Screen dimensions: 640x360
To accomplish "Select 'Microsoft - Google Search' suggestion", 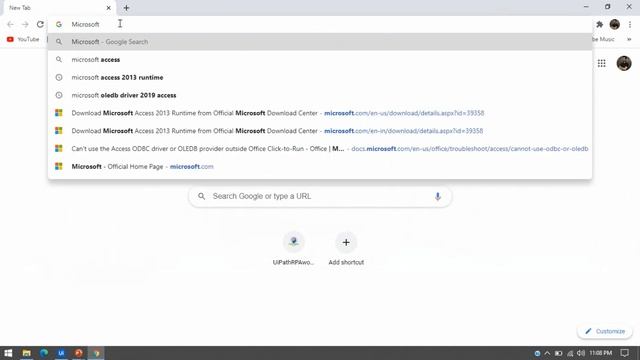I will 320,42.
